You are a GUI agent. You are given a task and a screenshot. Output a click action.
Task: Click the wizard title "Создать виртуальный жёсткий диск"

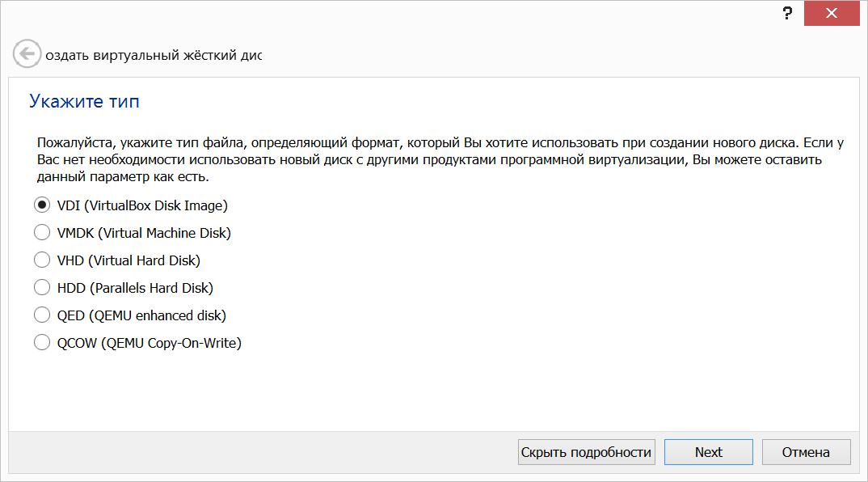154,56
